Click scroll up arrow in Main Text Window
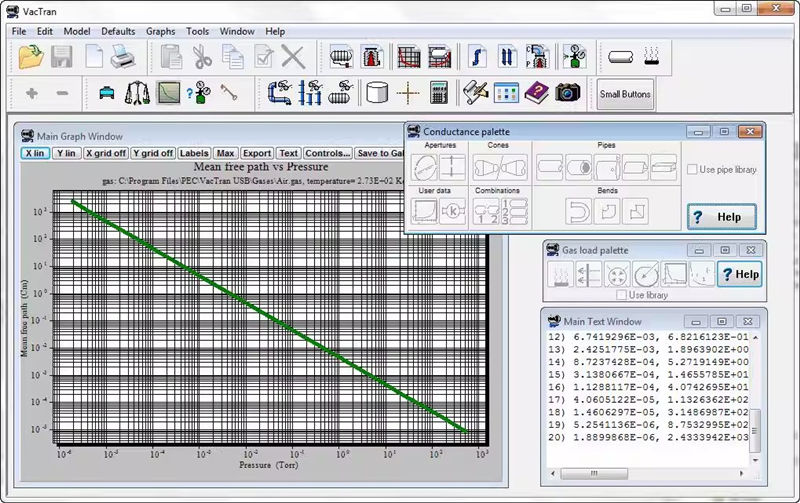This screenshot has height=503, width=800. (755, 338)
